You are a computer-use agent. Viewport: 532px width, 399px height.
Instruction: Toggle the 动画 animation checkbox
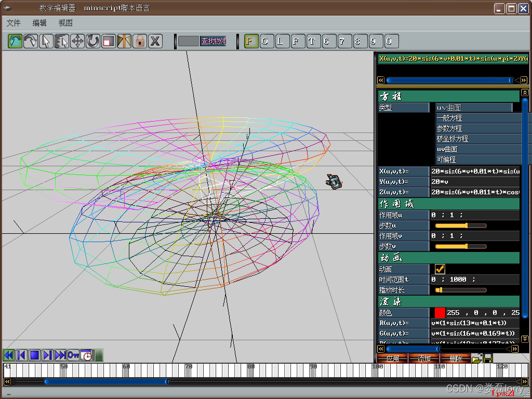pos(440,269)
